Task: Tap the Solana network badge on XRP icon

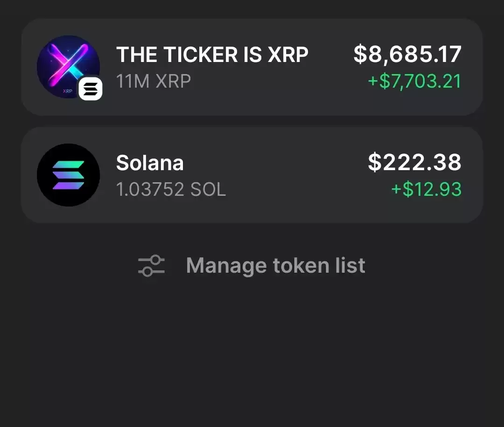Action: point(91,89)
